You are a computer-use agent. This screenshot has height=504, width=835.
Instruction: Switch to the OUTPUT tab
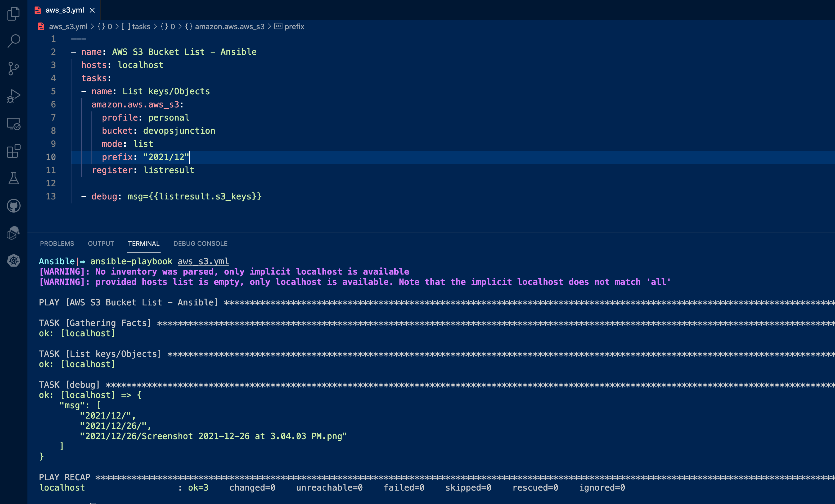click(x=101, y=243)
